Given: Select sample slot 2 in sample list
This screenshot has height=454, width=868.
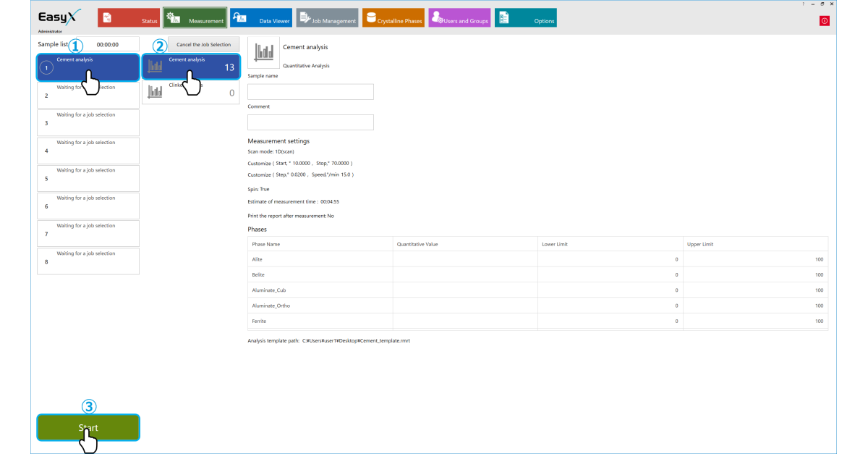Looking at the screenshot, I should click(88, 95).
